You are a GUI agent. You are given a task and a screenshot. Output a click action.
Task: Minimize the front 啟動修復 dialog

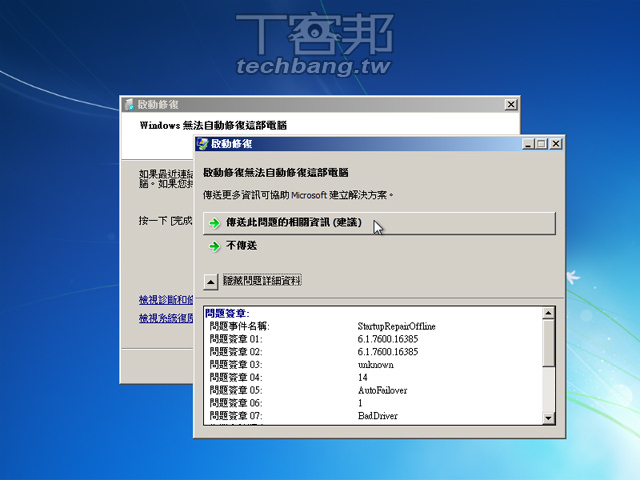coord(528,144)
